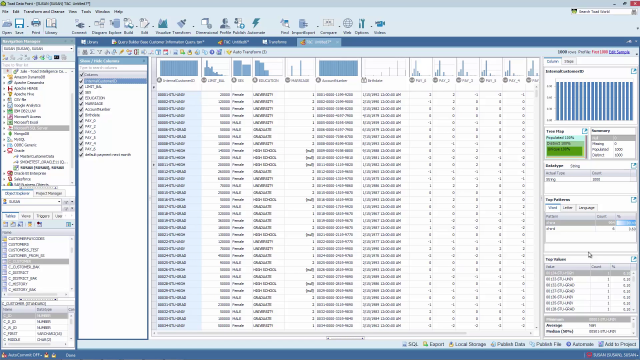Open the Library from the toolbar
The image size is (640, 360).
pos(51,26)
